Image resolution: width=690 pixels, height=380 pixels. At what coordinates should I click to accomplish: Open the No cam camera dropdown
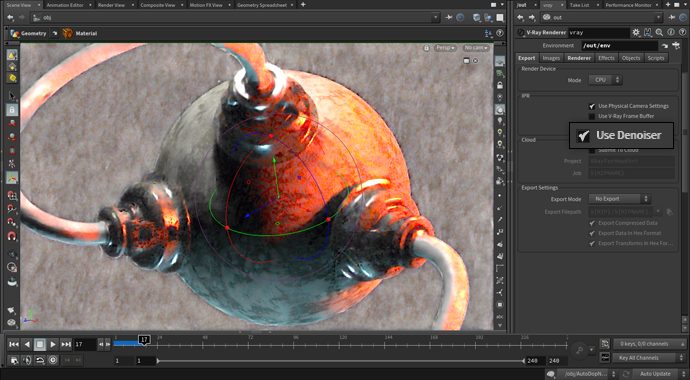coord(476,48)
